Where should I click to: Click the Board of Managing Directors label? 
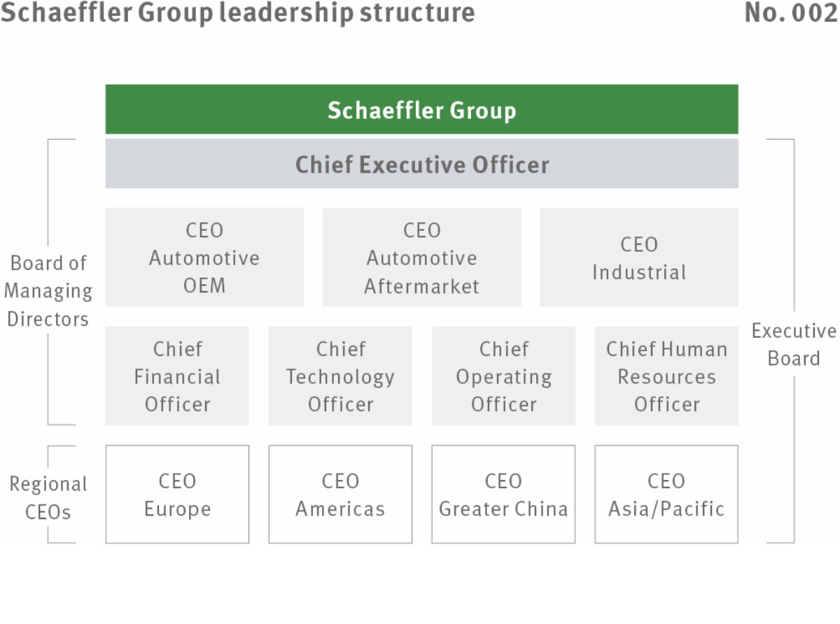click(x=49, y=291)
